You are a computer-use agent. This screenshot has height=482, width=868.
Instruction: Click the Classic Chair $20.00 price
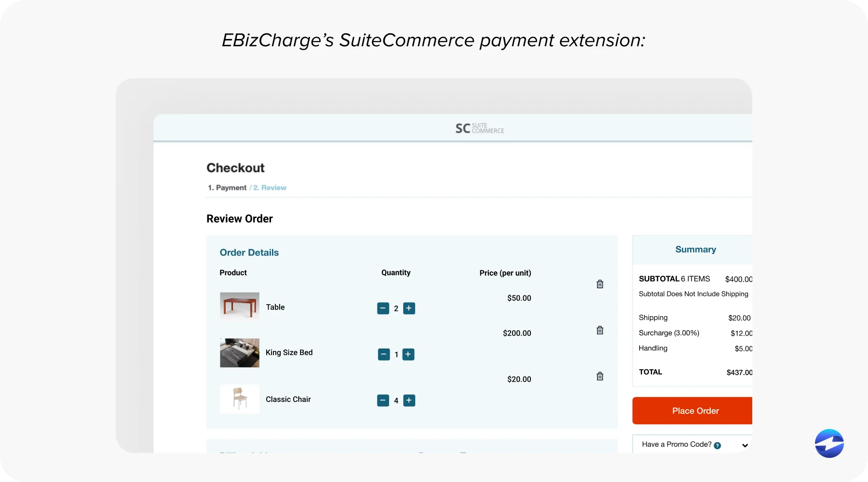click(x=519, y=379)
